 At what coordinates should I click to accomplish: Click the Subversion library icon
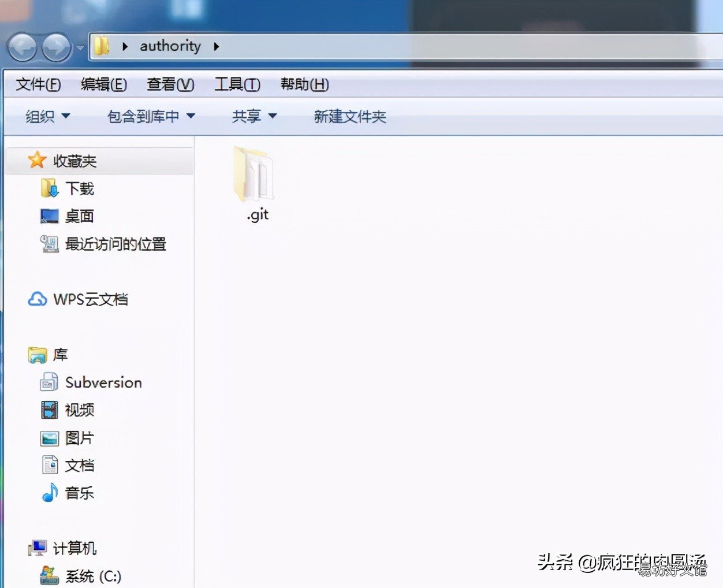(49, 382)
